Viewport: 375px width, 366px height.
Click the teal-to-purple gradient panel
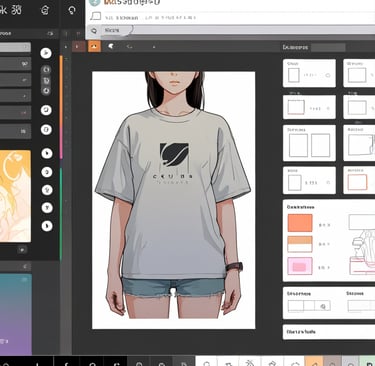pos(16,314)
